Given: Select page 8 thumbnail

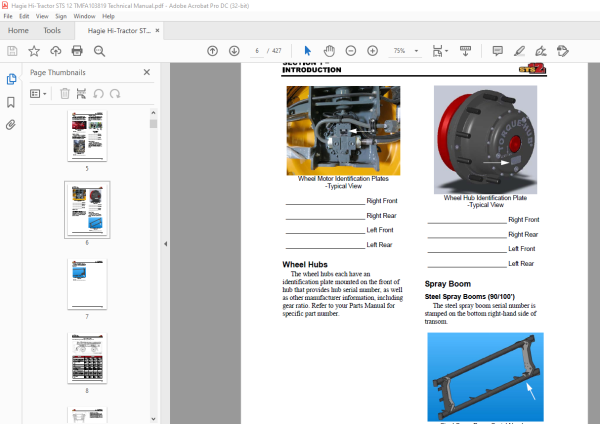Looking at the screenshot, I should tap(87, 358).
